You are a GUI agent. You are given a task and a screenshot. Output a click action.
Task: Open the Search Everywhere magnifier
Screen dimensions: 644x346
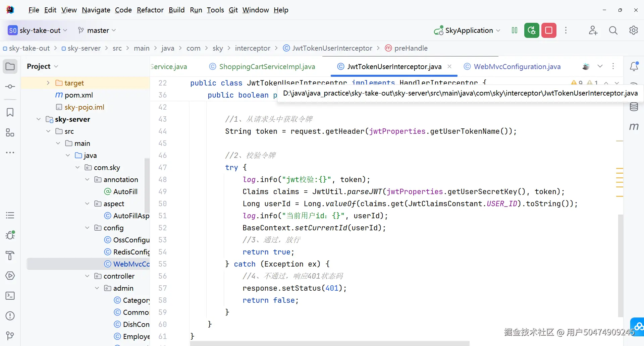(613, 31)
